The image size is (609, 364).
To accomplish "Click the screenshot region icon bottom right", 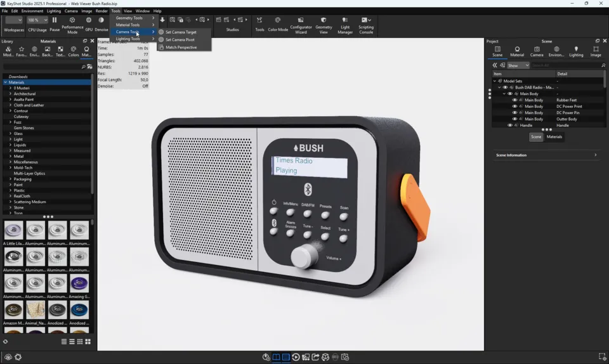I will [x=602, y=356].
